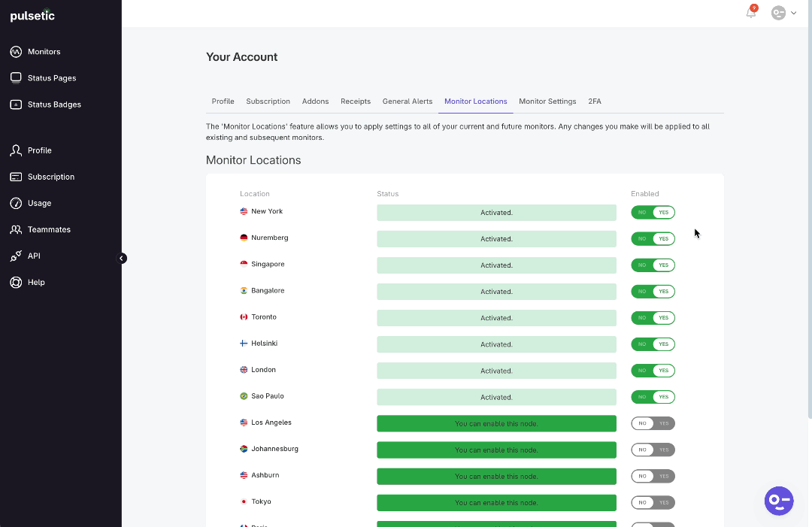Open the Monitors sidebar link
812x527 pixels.
pos(44,52)
